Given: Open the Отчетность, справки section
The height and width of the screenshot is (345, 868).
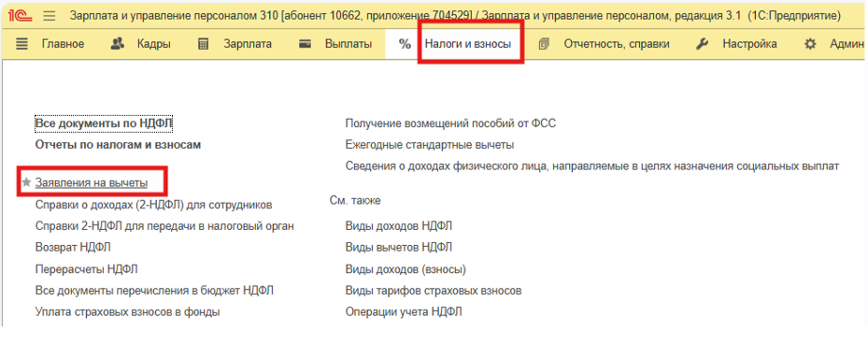Looking at the screenshot, I should coord(617,44).
